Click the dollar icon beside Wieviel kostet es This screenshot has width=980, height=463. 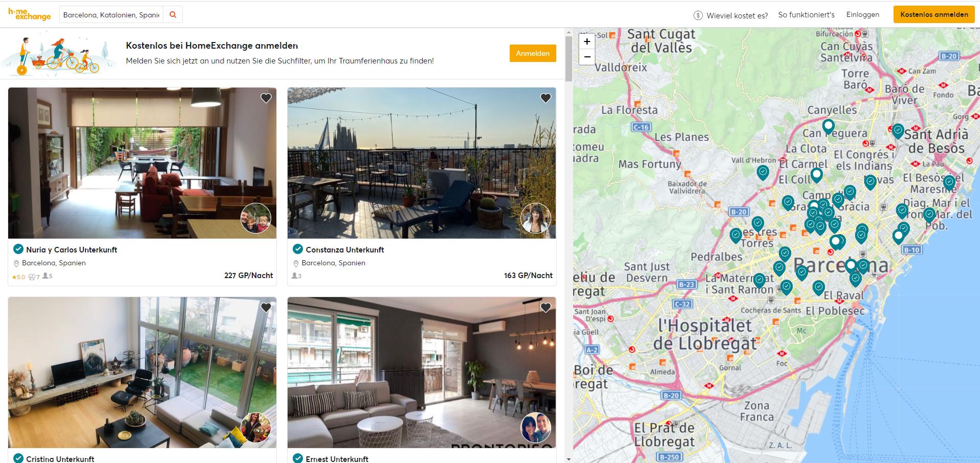698,15
